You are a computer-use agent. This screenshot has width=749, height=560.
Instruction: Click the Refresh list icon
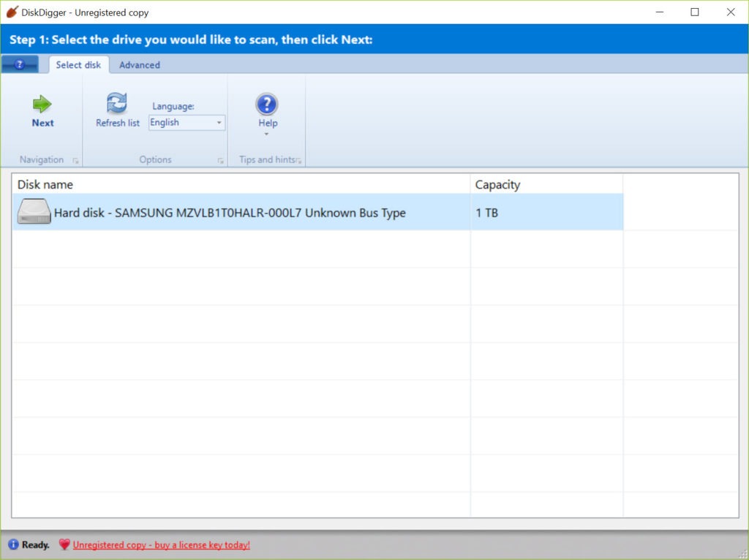click(117, 103)
